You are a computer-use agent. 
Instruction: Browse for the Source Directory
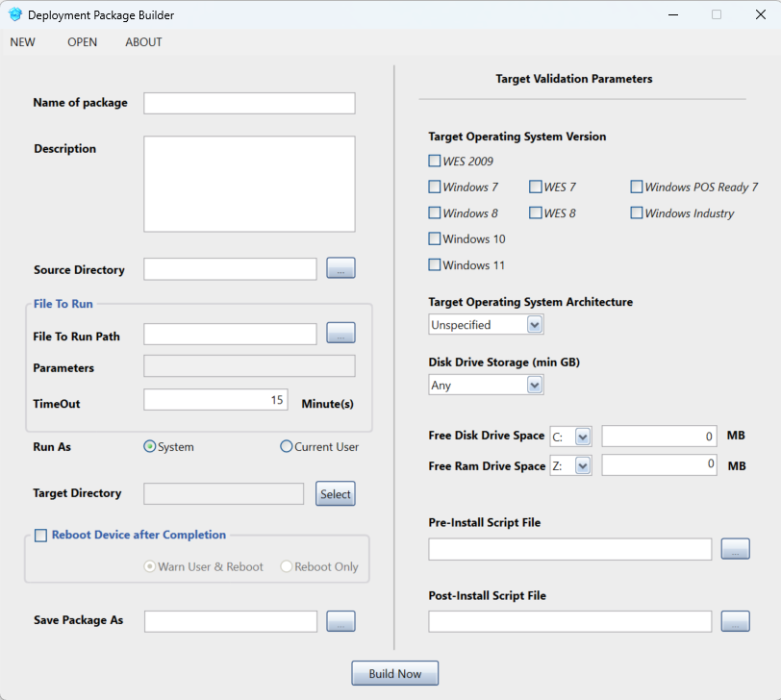coord(340,269)
